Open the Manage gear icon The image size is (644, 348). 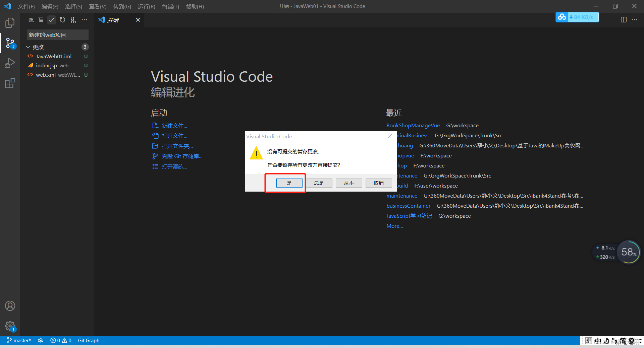(x=10, y=326)
